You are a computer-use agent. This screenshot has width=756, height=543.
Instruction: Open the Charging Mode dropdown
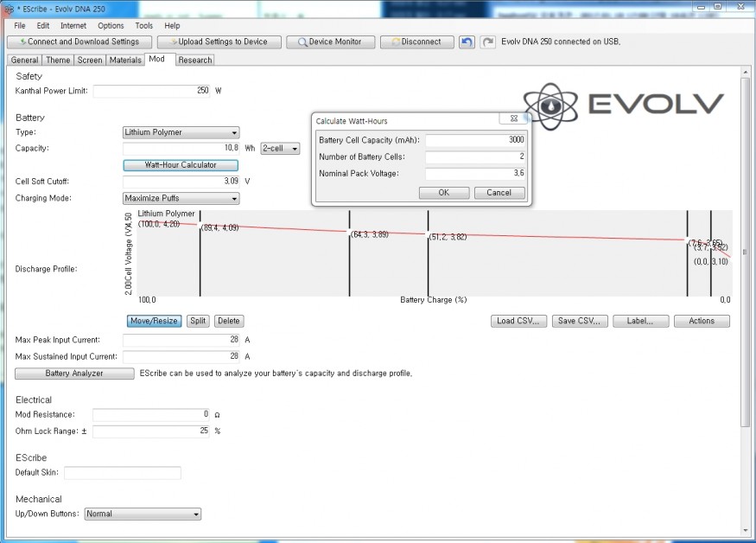coord(181,198)
